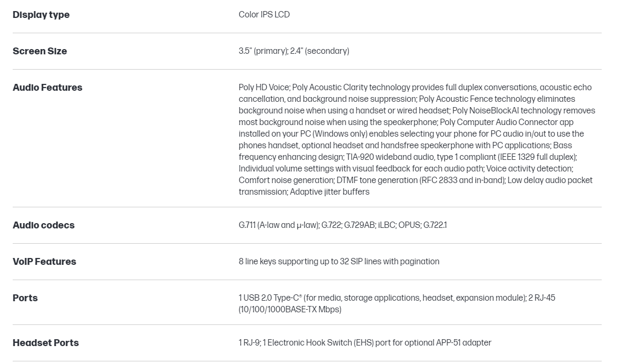The height and width of the screenshot is (364, 617).
Task: Click the "OPUS" codec entry
Action: point(409,225)
